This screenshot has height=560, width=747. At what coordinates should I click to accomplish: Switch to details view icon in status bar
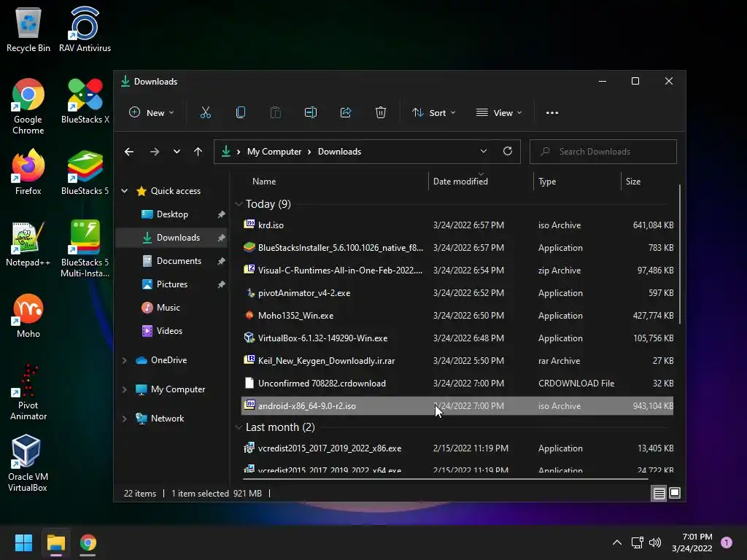pyautogui.click(x=659, y=494)
